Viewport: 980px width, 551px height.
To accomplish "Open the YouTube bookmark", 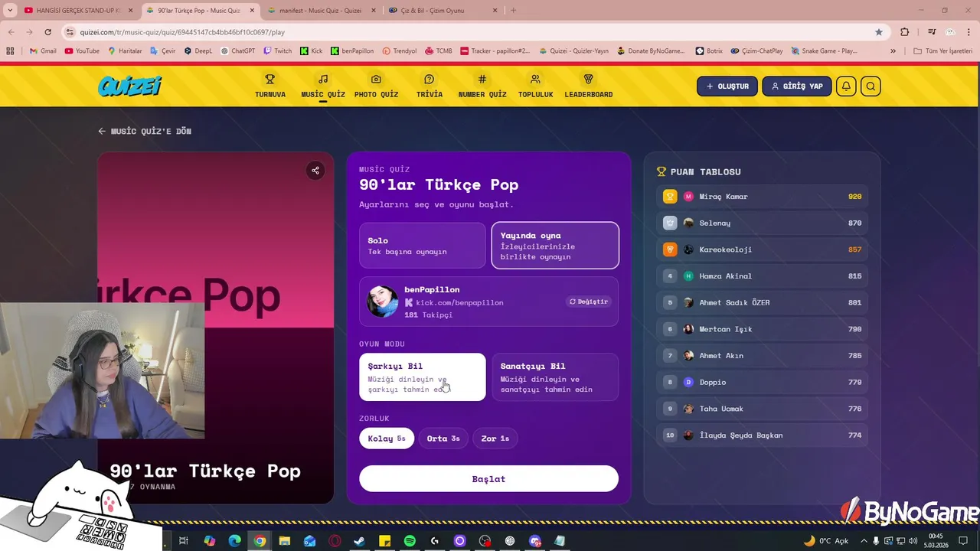I will (x=83, y=51).
